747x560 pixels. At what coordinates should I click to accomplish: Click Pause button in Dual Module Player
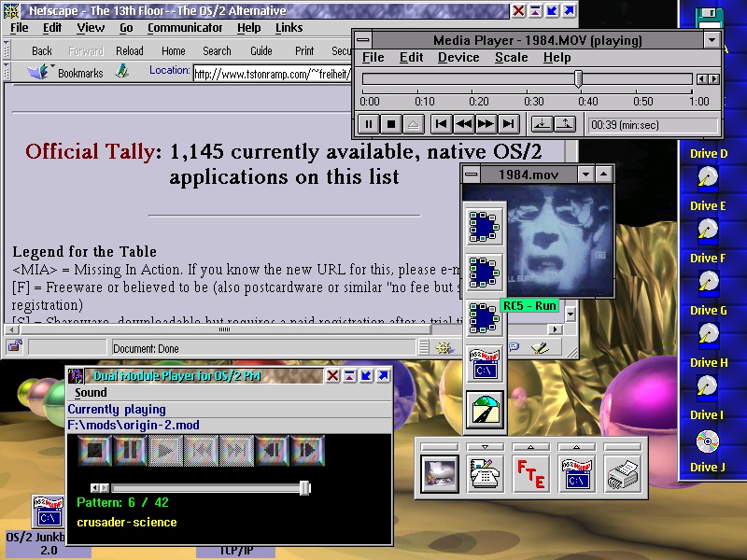(x=130, y=451)
